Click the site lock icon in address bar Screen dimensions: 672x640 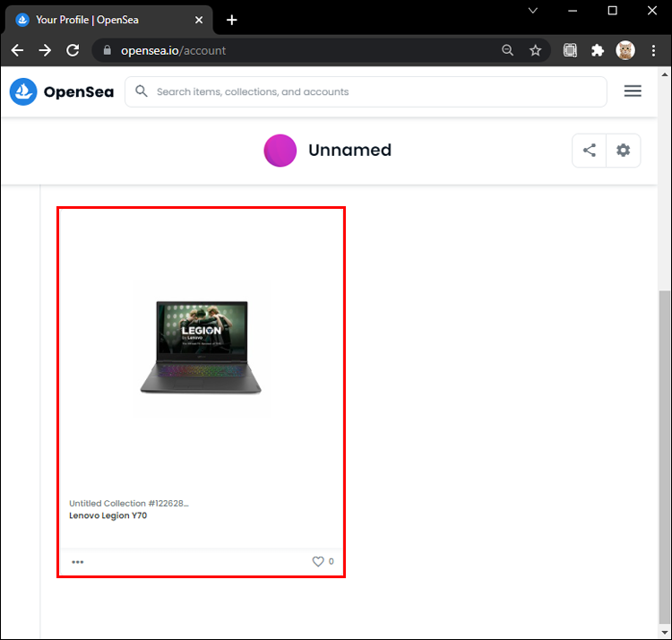coord(108,50)
